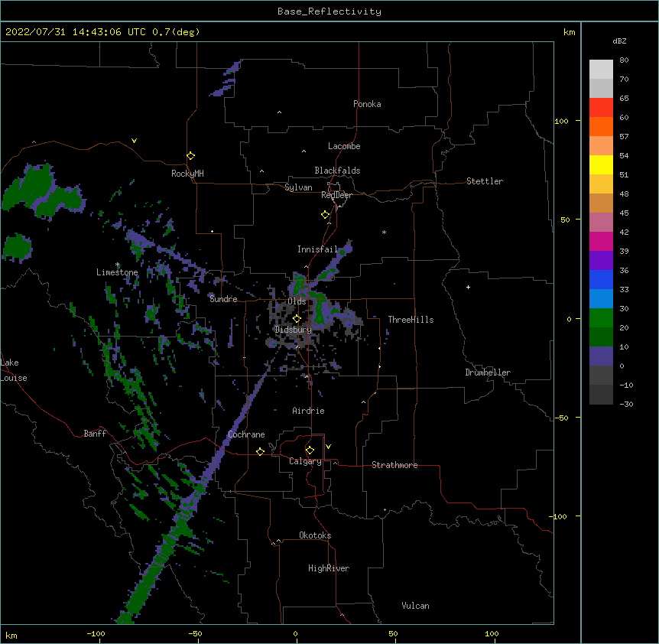Click the white plus marker north of Drumheller
This screenshot has width=659, height=644.
click(468, 287)
